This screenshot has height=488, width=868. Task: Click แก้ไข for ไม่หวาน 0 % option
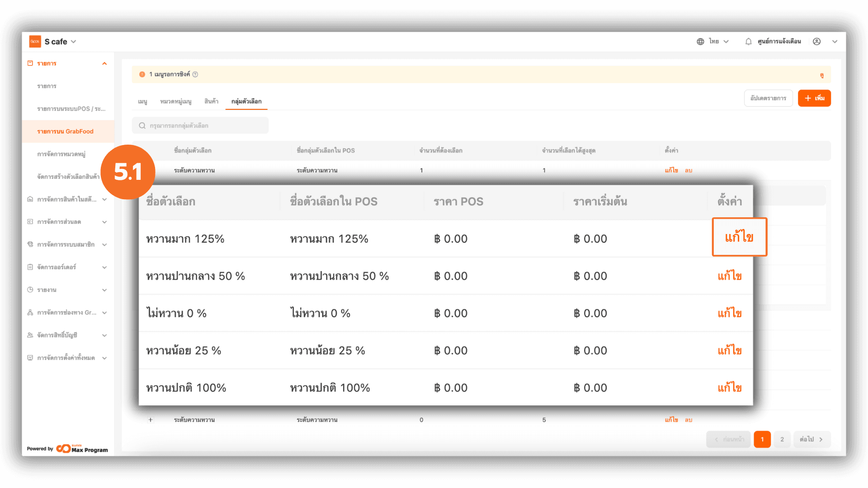729,313
